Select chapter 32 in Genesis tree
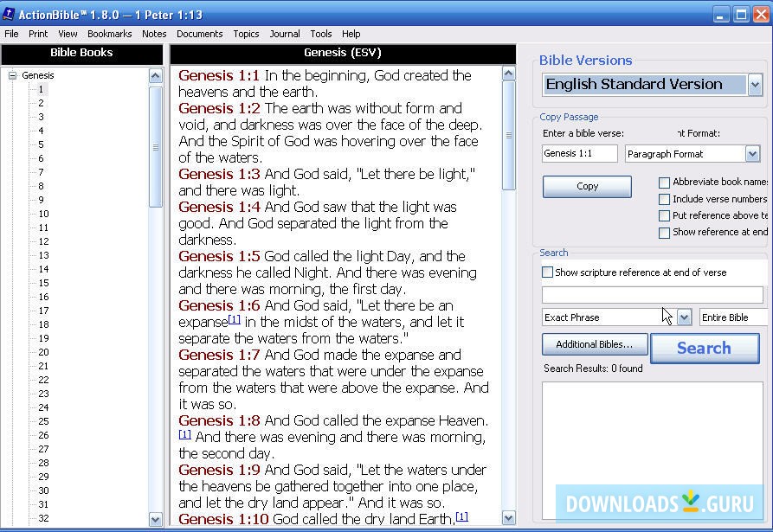The width and height of the screenshot is (773, 532). [x=43, y=518]
